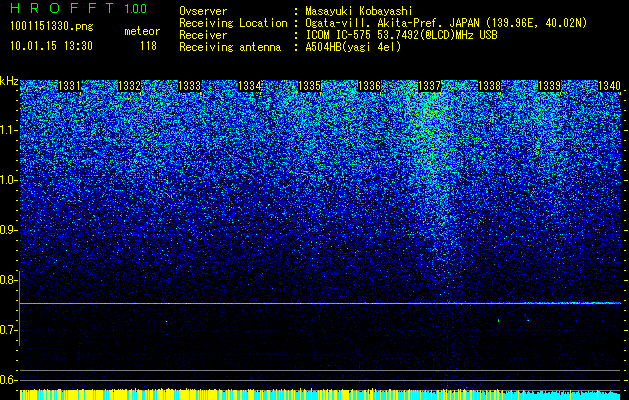Viewport: 629px width, 400px height.
Task: Click the 0.7 frequency axis label
Action: point(8,330)
